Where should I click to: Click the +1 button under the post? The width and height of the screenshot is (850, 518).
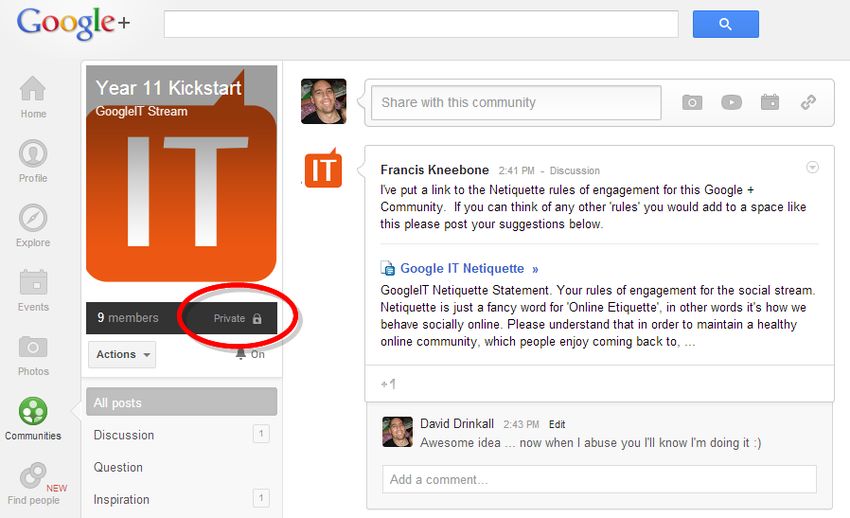coord(388,384)
